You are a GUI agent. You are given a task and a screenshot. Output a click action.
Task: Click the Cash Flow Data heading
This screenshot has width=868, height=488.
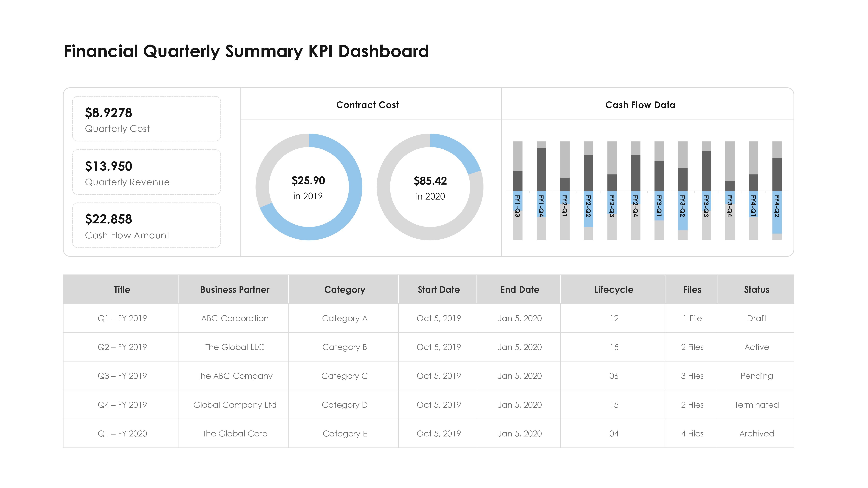pyautogui.click(x=640, y=105)
